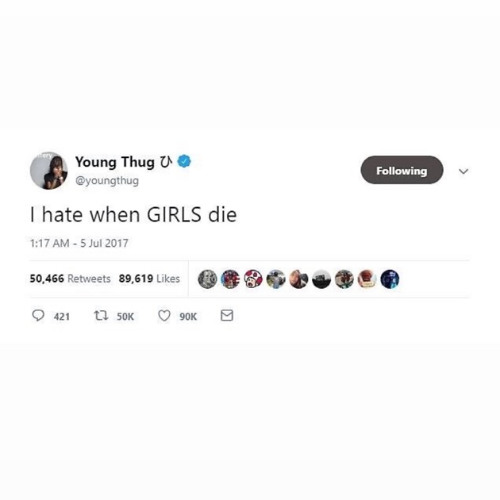Like the tweet with heart icon

point(164,316)
